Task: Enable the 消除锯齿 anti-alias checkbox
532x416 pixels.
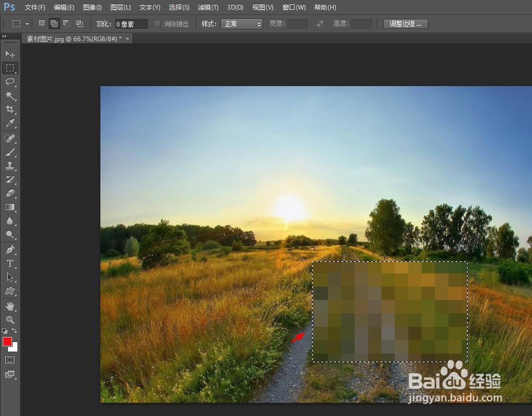Action: pyautogui.click(x=156, y=23)
